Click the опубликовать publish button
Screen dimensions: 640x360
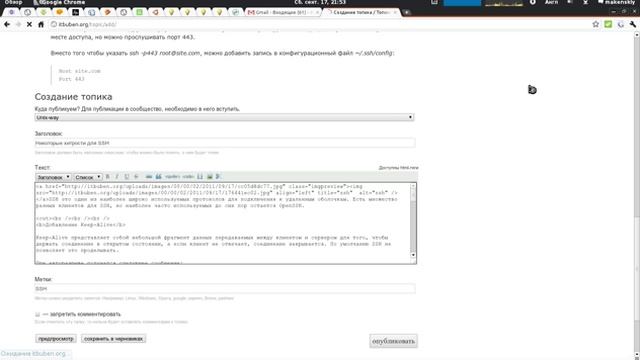coord(393,341)
